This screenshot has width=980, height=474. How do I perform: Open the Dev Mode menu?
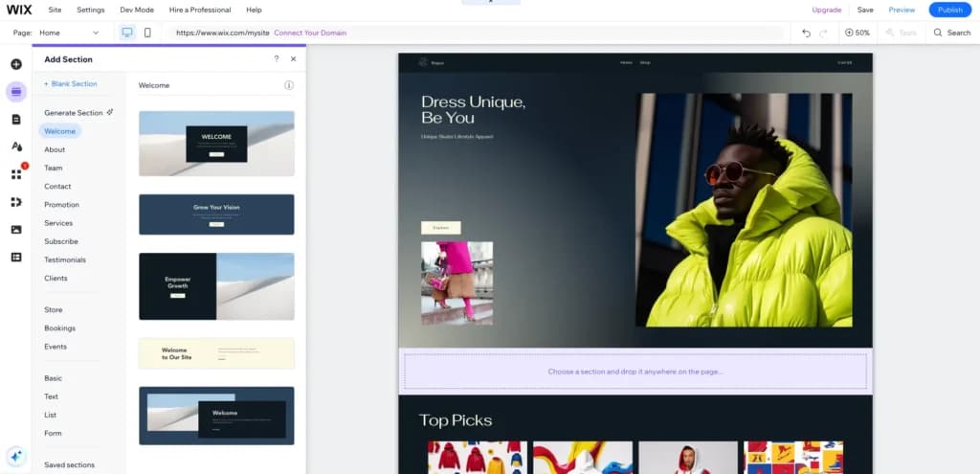pyautogui.click(x=137, y=10)
